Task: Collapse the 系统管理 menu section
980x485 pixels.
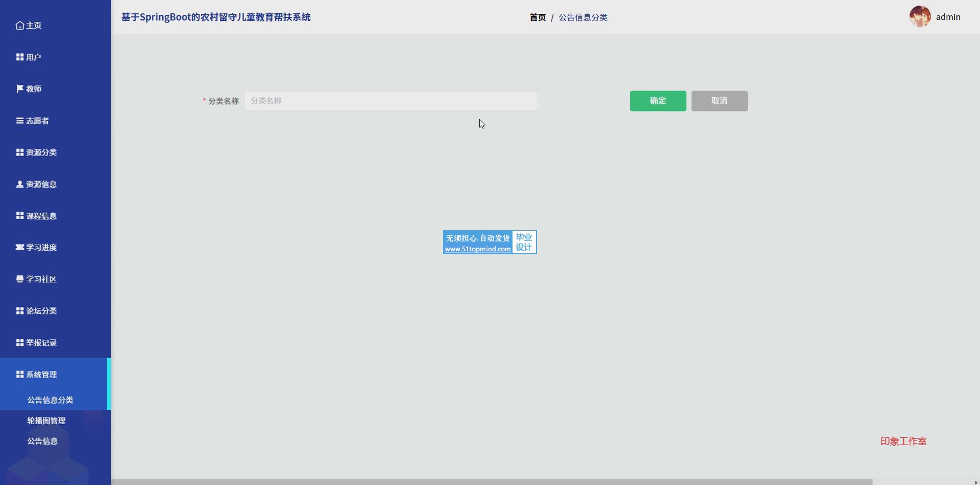Action: coord(41,374)
